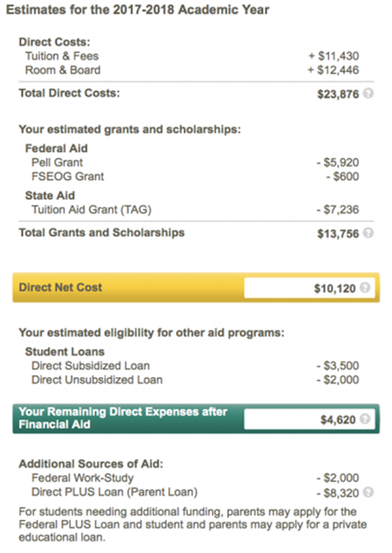Click the 2017-2018 Academic Year estimates heading
This screenshot has width=392, height=553.
pyautogui.click(x=137, y=10)
